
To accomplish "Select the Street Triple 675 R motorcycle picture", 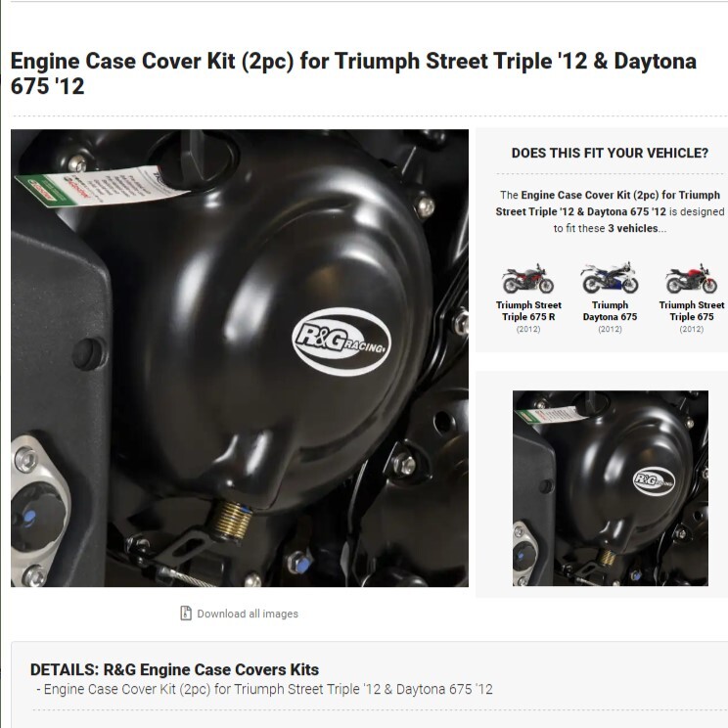I will coord(527,279).
